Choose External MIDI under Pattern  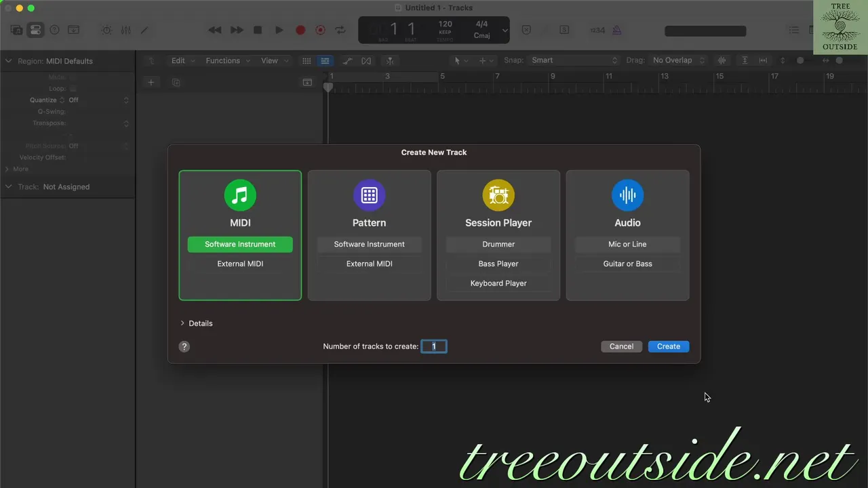click(369, 264)
